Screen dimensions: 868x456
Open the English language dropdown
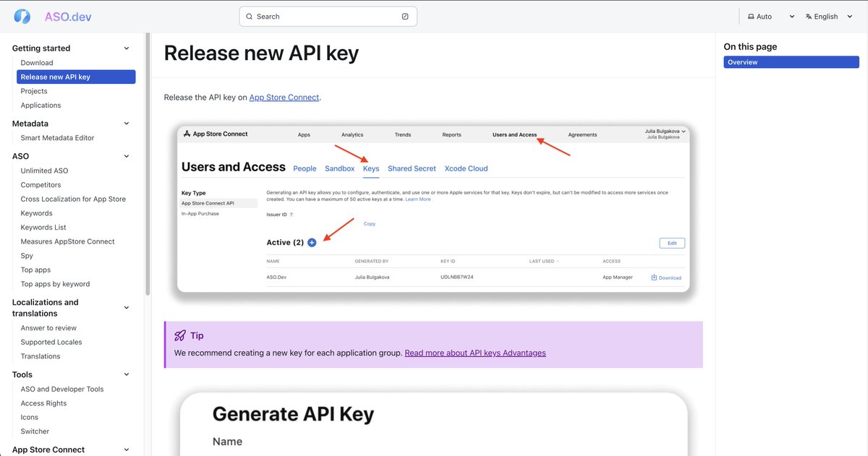(x=830, y=16)
